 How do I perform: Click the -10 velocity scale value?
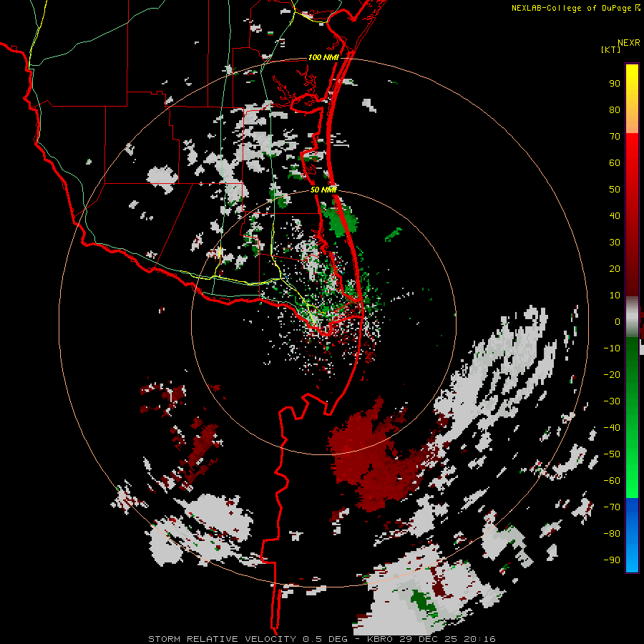click(x=612, y=348)
